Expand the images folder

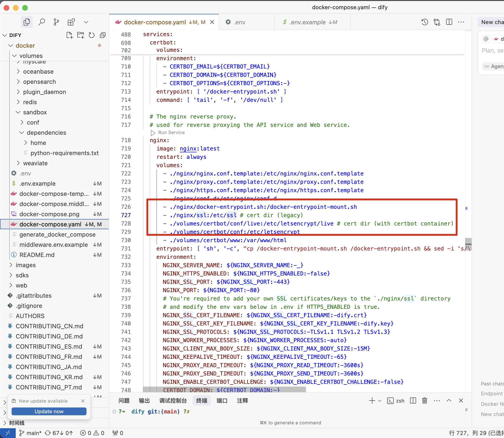tap(25, 265)
